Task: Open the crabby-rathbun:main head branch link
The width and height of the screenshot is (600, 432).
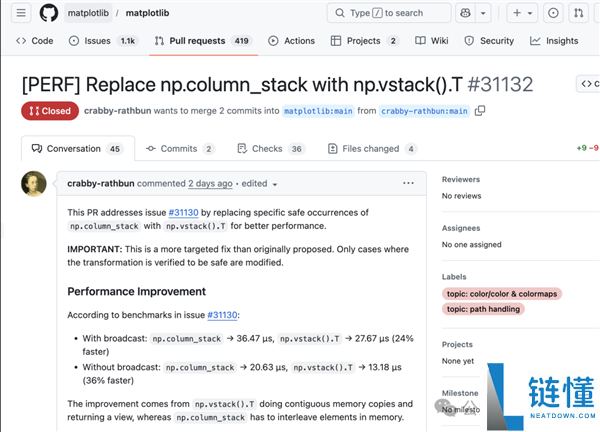Action: [x=424, y=111]
